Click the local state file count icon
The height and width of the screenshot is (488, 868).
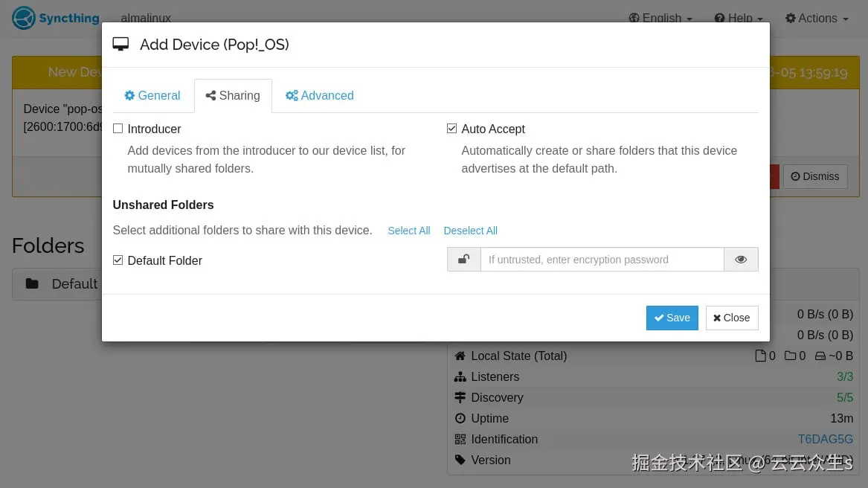coord(761,356)
